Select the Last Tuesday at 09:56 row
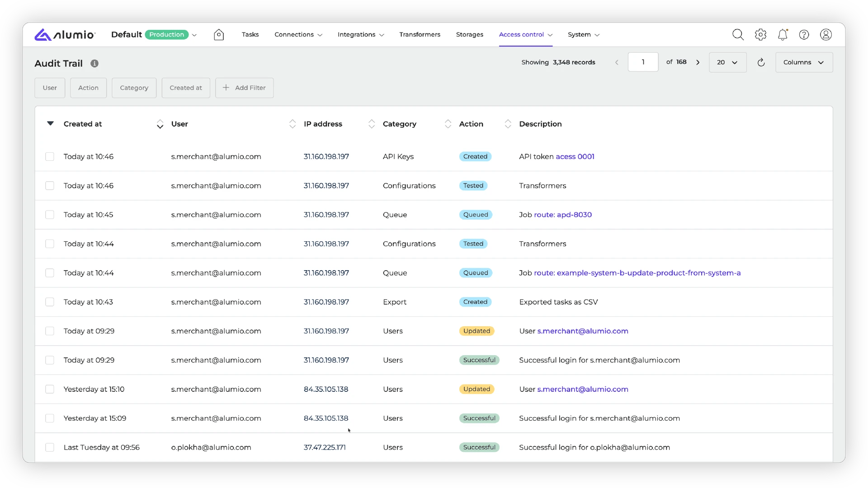This screenshot has width=868, height=488. coord(50,447)
